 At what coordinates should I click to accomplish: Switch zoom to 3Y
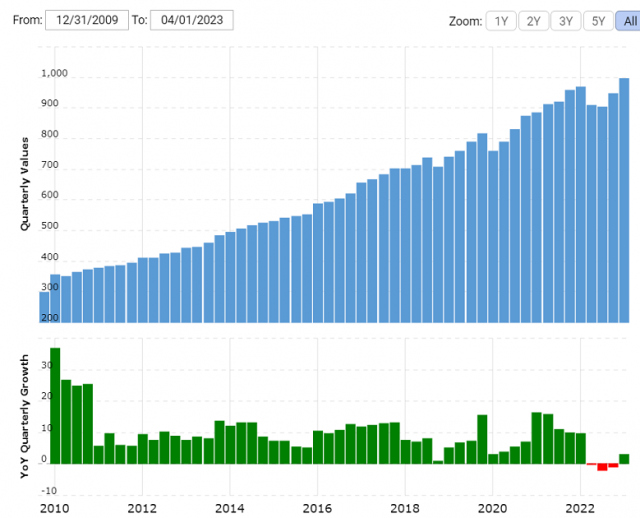pyautogui.click(x=564, y=21)
